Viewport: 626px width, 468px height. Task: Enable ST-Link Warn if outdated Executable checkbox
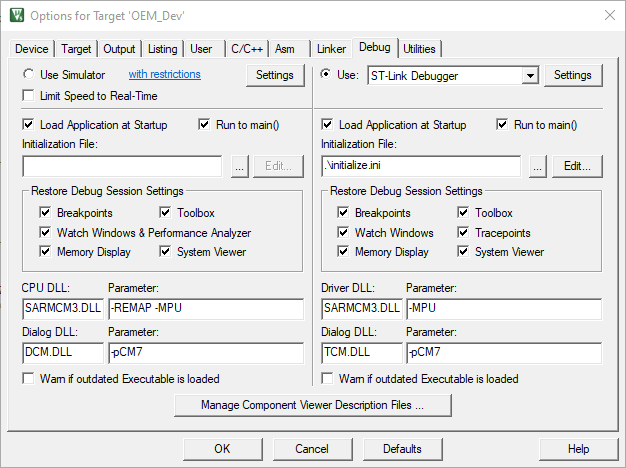coord(327,379)
